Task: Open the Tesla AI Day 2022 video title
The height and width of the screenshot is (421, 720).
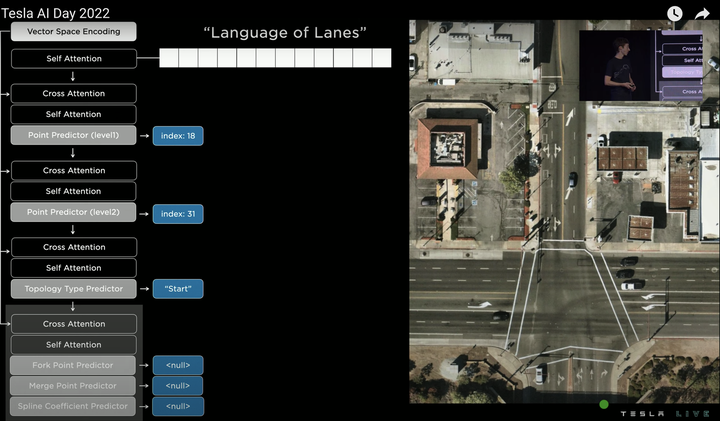Action: [55, 13]
